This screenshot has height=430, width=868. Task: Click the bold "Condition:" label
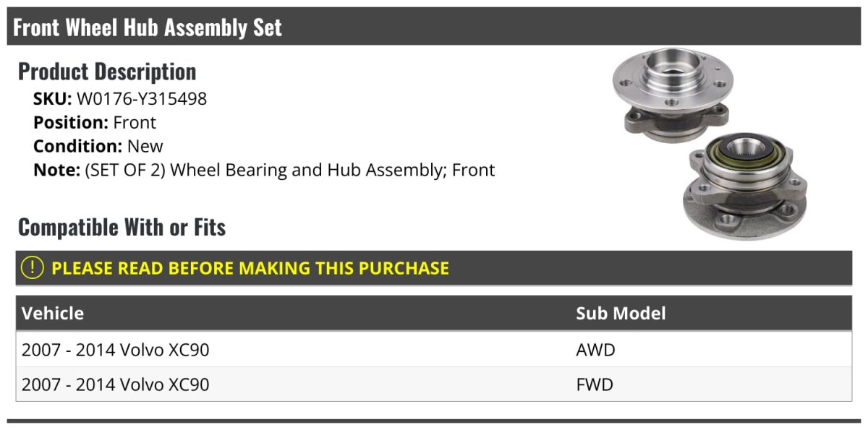click(x=77, y=146)
